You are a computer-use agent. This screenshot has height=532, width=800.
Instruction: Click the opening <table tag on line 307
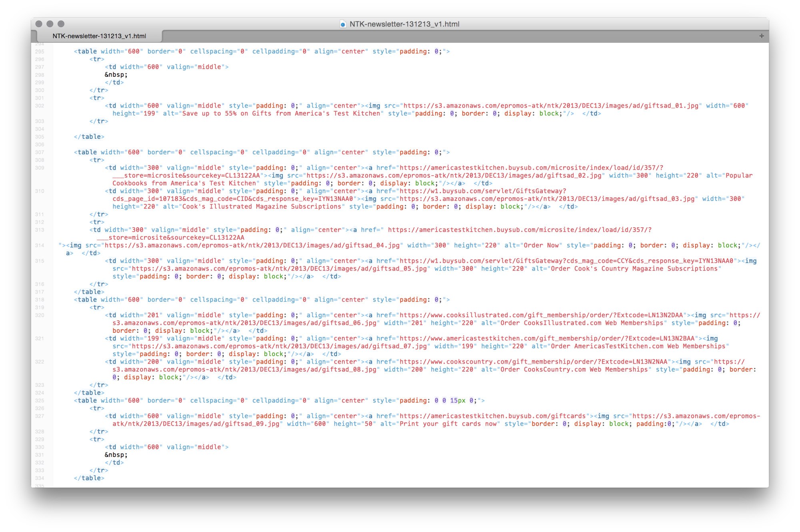[85, 152]
